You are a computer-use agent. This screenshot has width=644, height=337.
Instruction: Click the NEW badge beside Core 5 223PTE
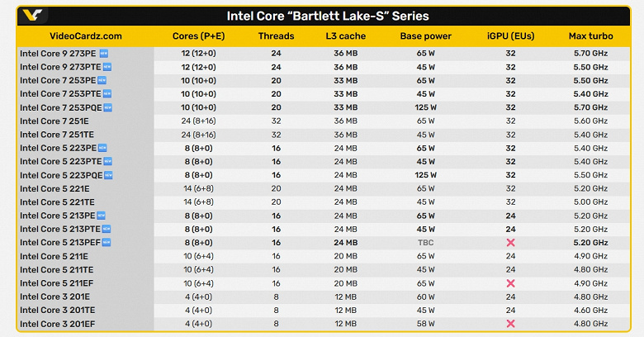(x=107, y=161)
